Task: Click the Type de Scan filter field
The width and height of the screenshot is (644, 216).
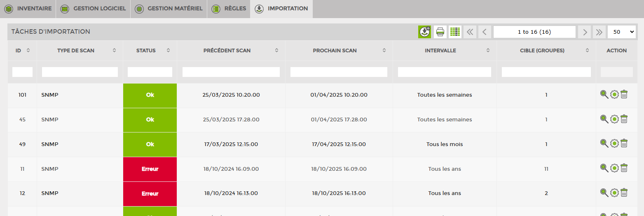Action: [x=80, y=72]
